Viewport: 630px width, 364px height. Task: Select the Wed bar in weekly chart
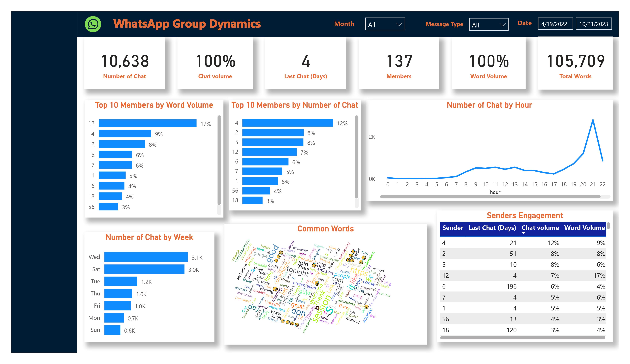point(146,257)
